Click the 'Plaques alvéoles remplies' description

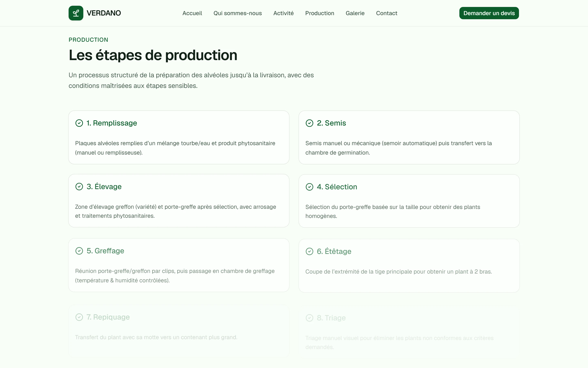175,148
